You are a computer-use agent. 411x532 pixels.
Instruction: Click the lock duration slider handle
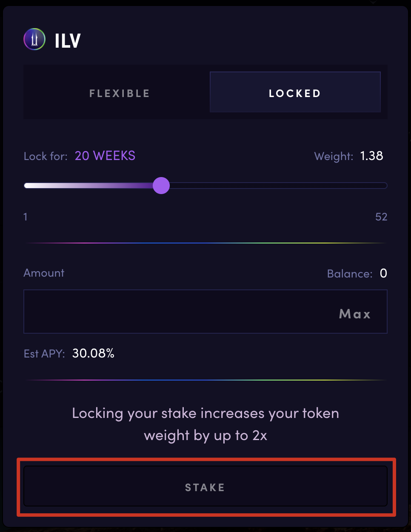[x=161, y=186]
